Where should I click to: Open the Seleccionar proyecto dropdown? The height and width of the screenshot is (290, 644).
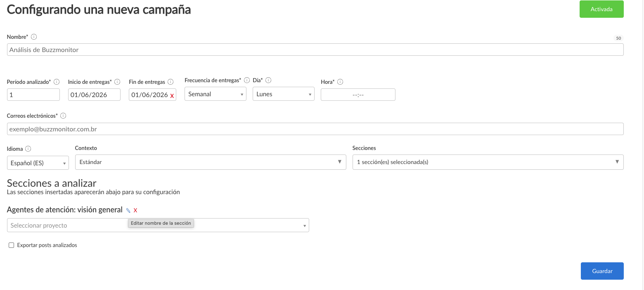(x=158, y=225)
